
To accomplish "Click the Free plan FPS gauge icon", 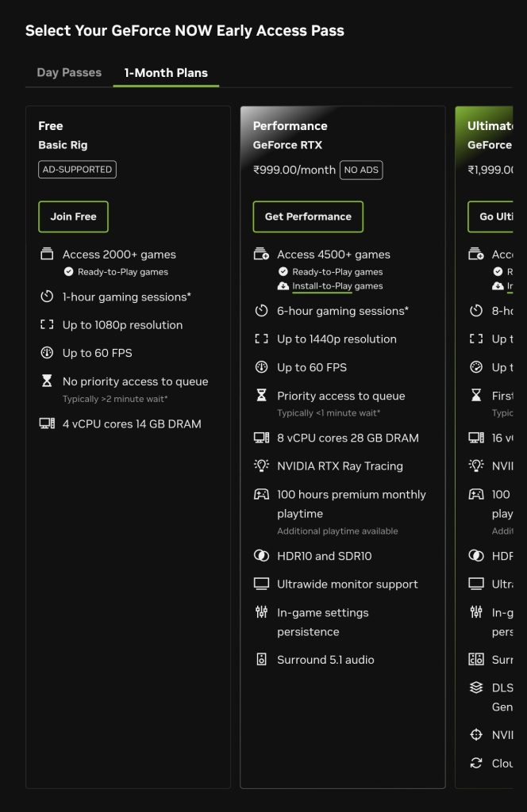I will coord(47,353).
